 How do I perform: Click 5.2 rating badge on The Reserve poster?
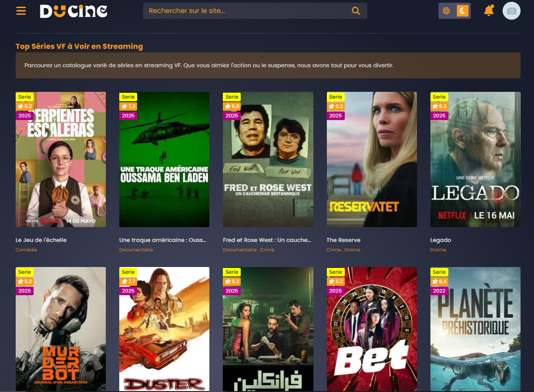pos(335,106)
